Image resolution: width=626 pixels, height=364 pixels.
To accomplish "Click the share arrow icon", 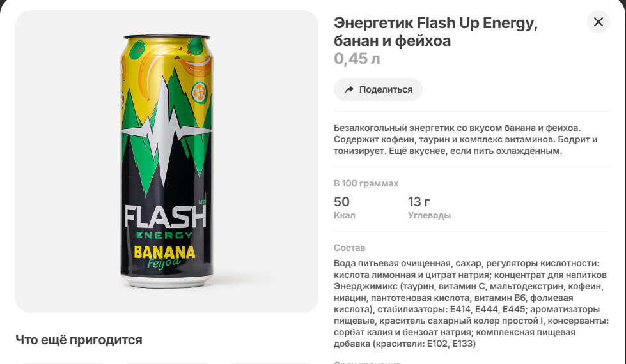I will [x=349, y=89].
